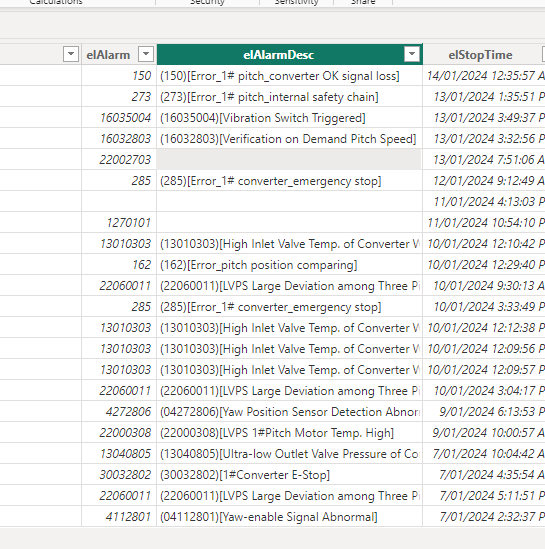Image resolution: width=545 pixels, height=549 pixels.
Task: Select Yaw-enable Signal Abnormal description cell
Action: coord(289,517)
